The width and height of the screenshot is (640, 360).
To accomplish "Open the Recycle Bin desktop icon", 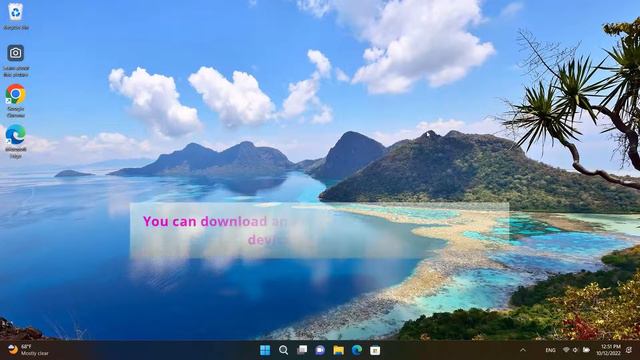I will 16,16.
